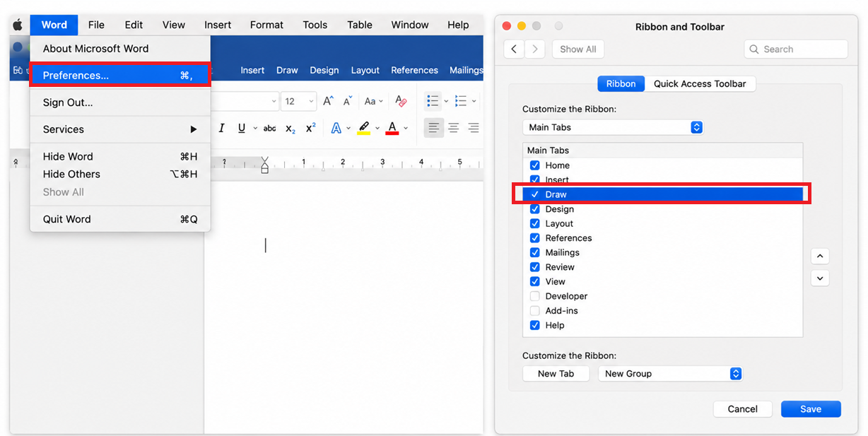The height and width of the screenshot is (436, 868).
Task: Click the clear formatting icon
Action: click(x=401, y=101)
